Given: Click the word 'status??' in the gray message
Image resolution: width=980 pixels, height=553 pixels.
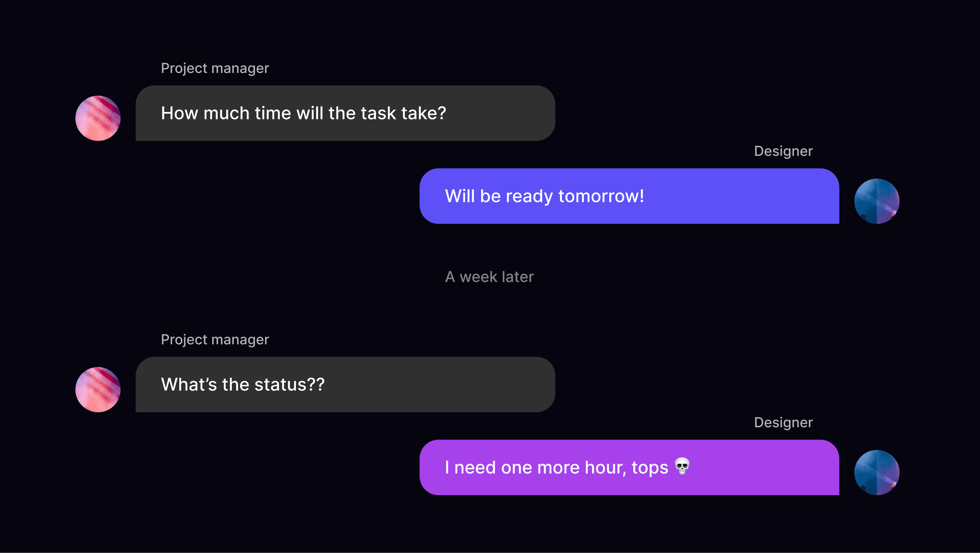Looking at the screenshot, I should [289, 385].
